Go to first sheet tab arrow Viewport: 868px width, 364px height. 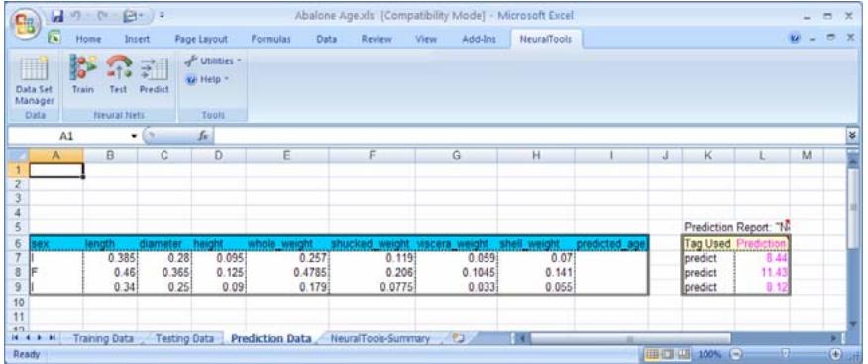coord(15,338)
